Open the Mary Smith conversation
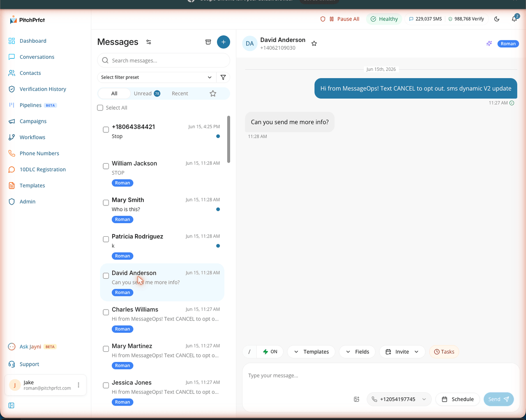526x420 pixels. [162, 210]
